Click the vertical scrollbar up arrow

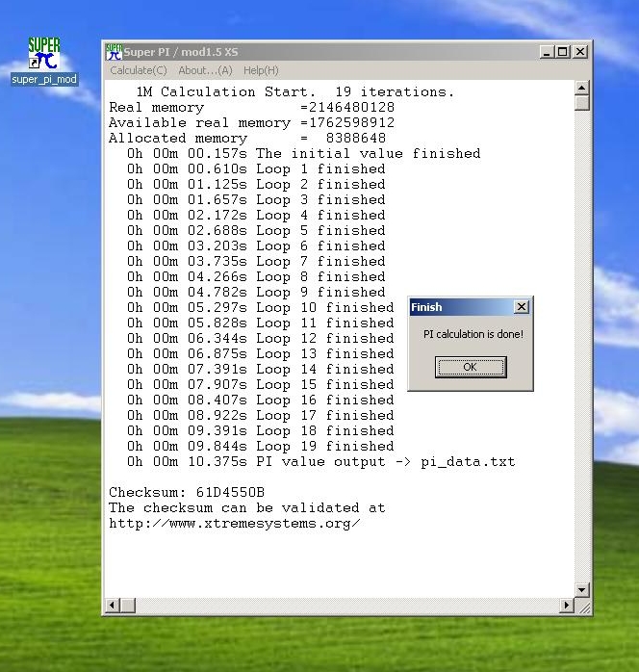point(581,88)
